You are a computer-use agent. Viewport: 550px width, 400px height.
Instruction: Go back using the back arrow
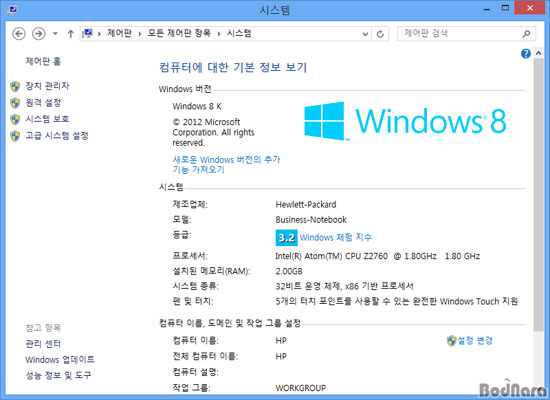point(19,34)
